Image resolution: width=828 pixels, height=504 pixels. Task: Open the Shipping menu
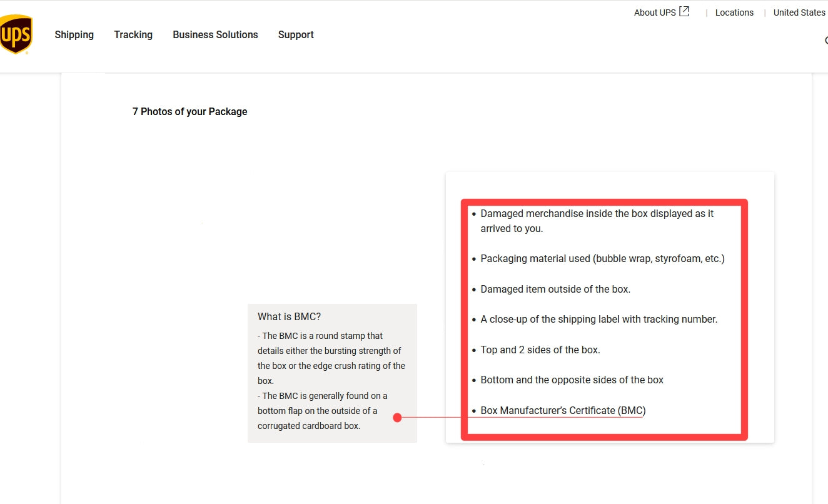74,35
